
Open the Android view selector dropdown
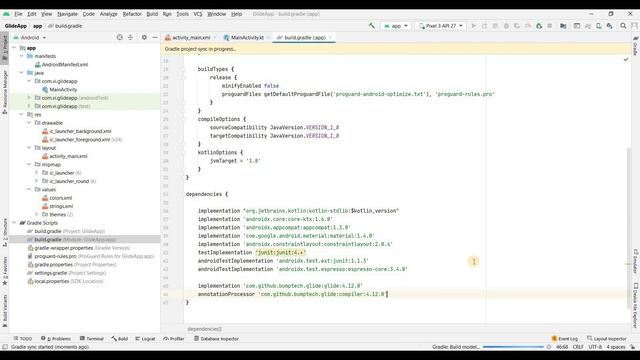coord(30,38)
